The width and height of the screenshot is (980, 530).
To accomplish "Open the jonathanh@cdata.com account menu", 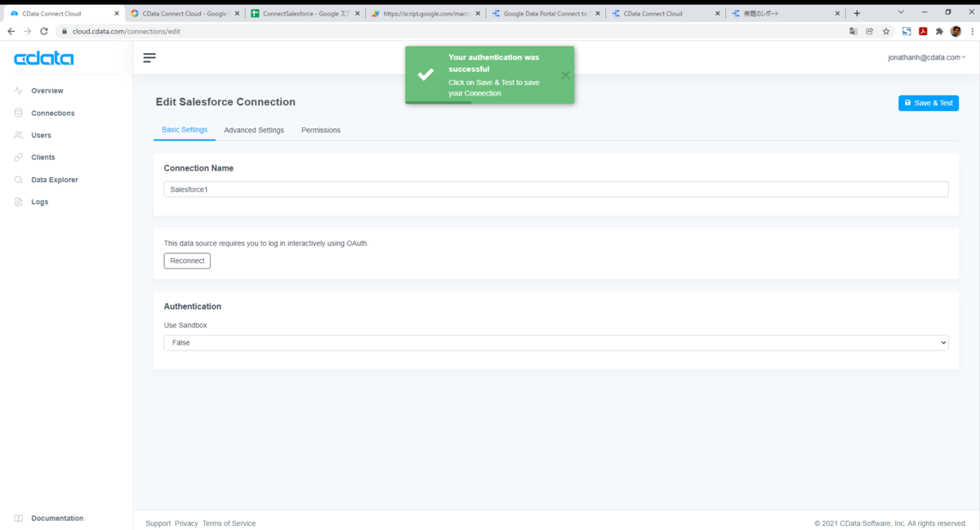I will pos(927,57).
